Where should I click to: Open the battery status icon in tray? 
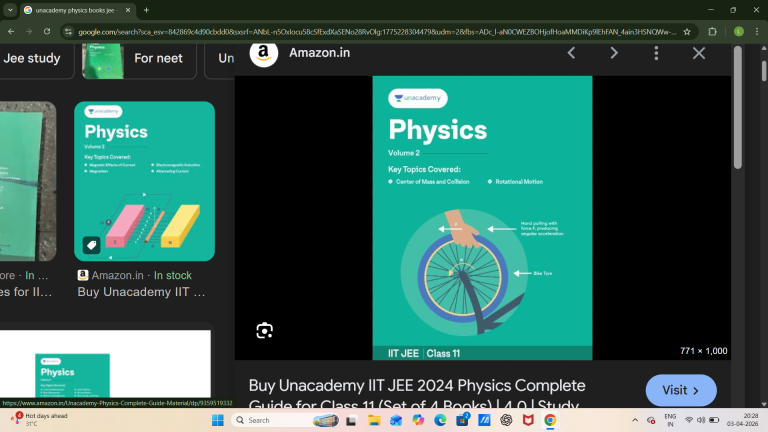point(714,420)
